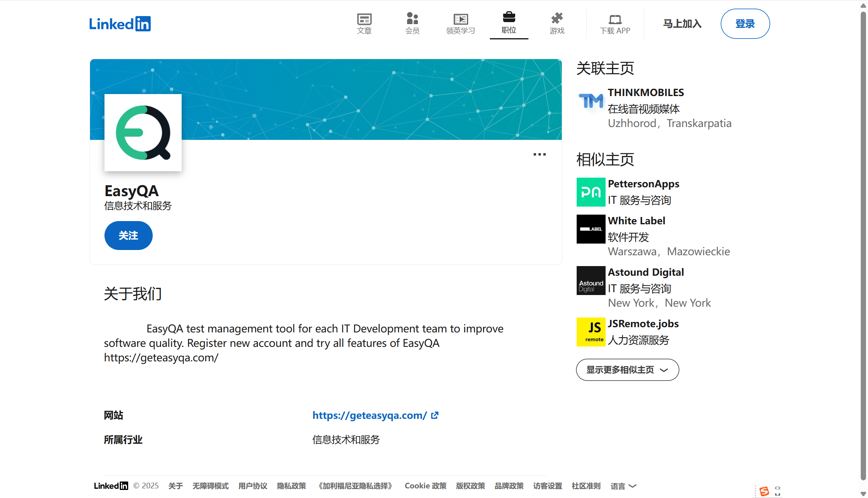Click the Astound Digital page logo

click(591, 281)
